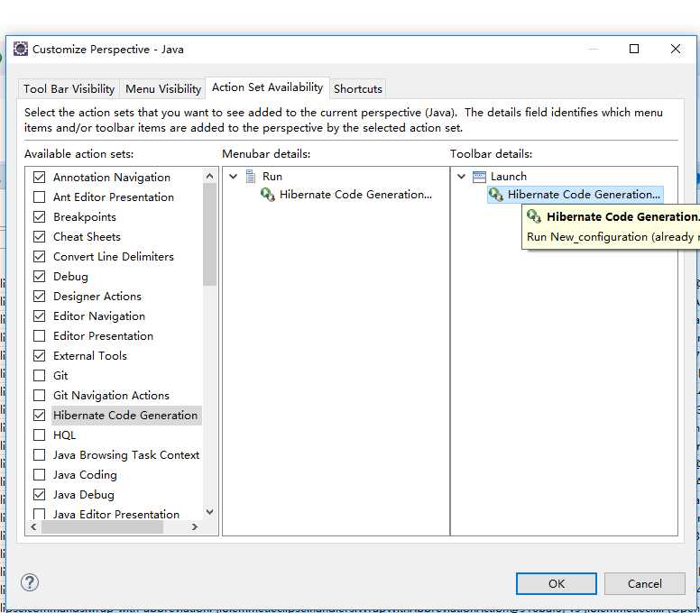Toggle the Java Debug checkbox

[40, 494]
